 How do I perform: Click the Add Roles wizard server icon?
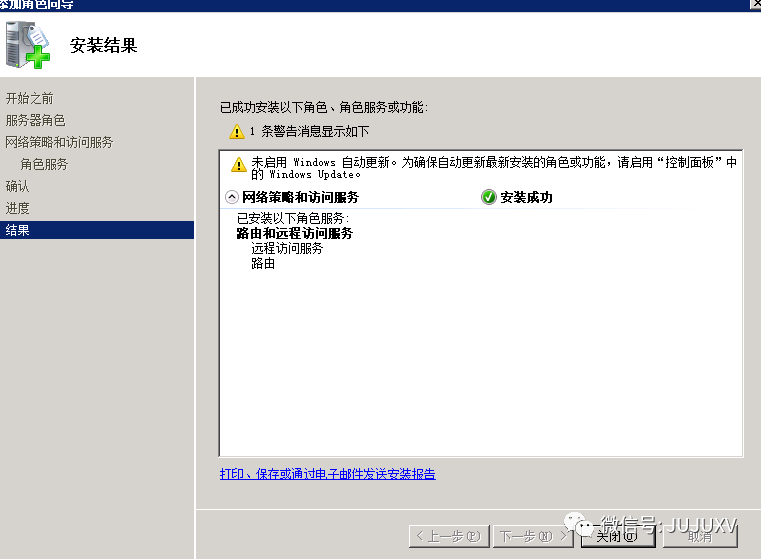[28, 45]
